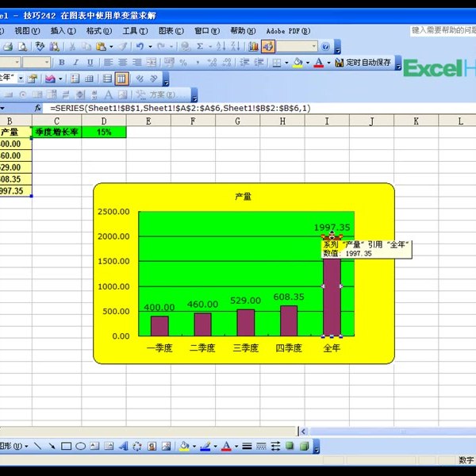This screenshot has height=476, width=476.
Task: Apply the red font color A
Action: point(318,63)
